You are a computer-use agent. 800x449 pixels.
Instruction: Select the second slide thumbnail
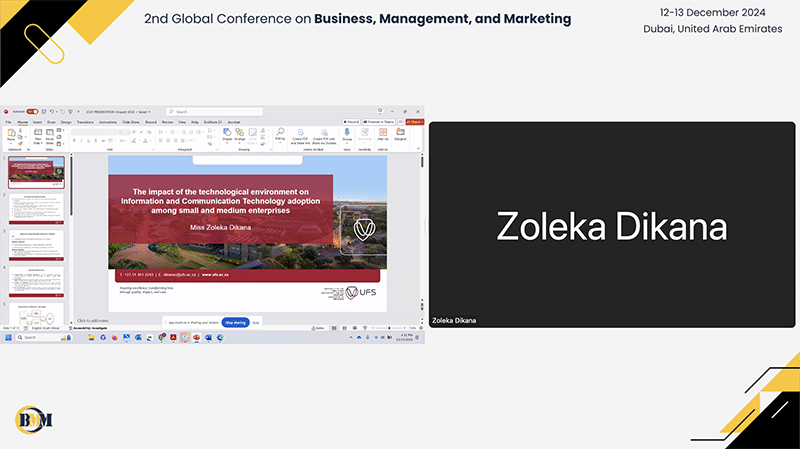(39, 209)
